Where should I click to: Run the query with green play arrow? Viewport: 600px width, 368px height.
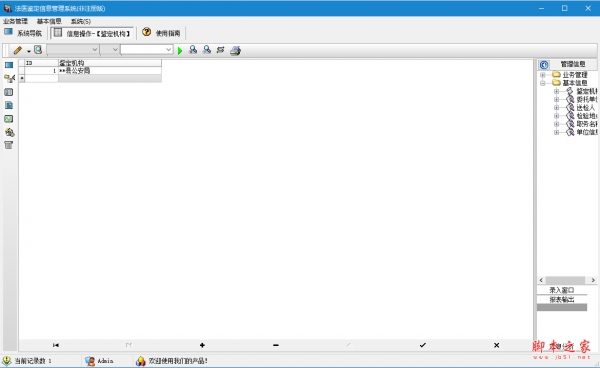click(180, 50)
